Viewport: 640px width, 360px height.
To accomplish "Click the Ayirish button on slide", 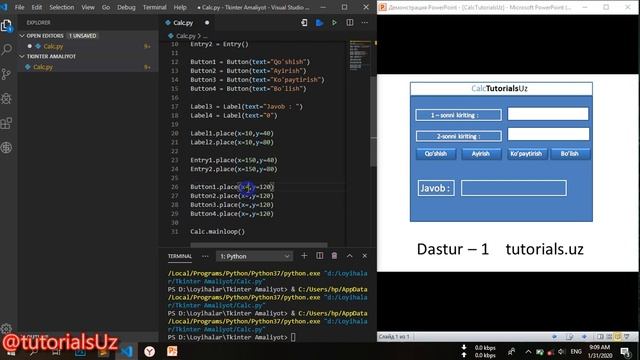I will pyautogui.click(x=481, y=154).
